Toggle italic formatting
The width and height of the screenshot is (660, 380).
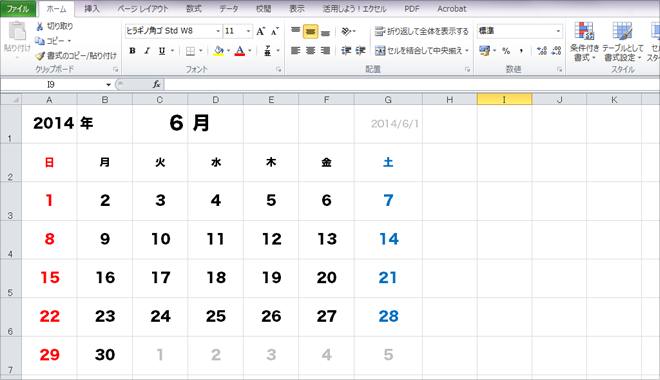pyautogui.click(x=147, y=51)
